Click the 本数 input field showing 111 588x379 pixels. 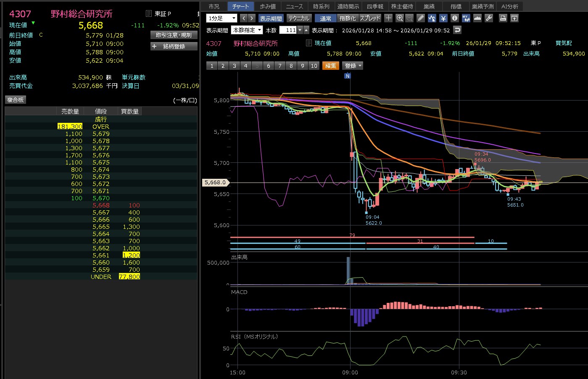pos(288,30)
